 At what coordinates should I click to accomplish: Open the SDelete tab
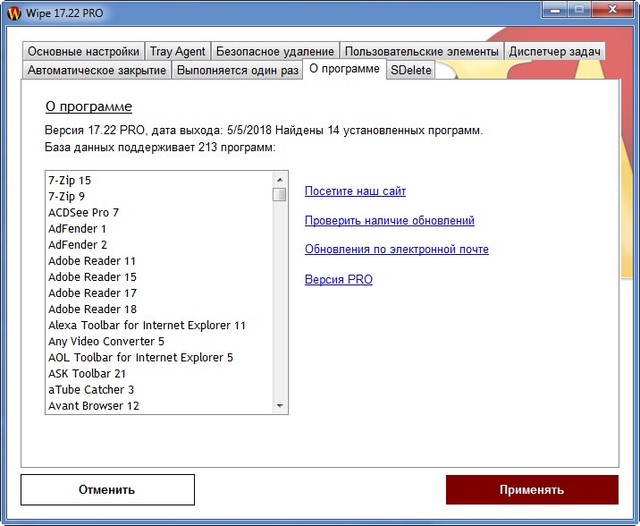(411, 70)
